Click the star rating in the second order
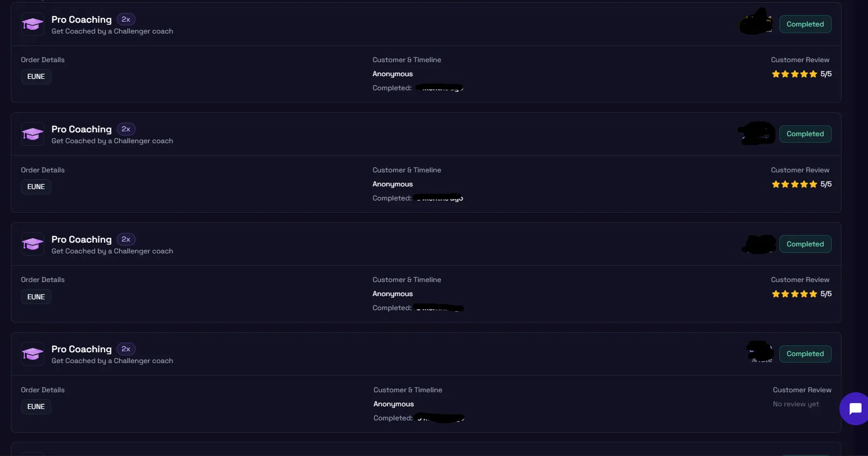Viewport: 868px width, 456px height. [794, 184]
